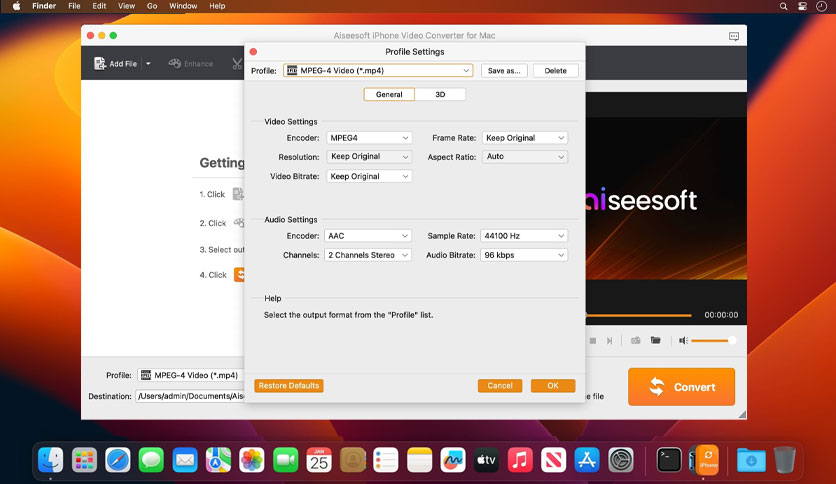The image size is (836, 484).
Task: Click the playback progress bar
Action: (x=639, y=315)
